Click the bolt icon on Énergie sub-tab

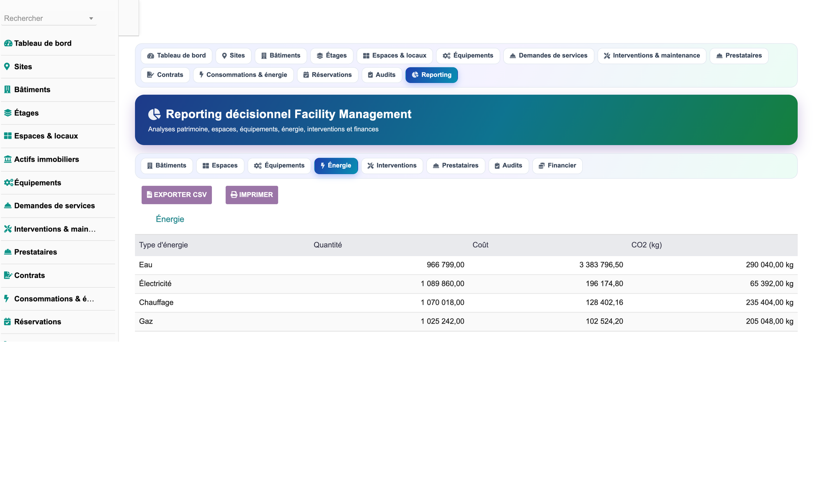coord(322,166)
